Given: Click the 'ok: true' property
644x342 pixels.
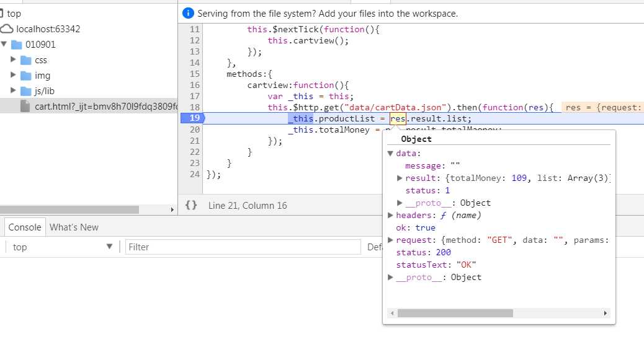Looking at the screenshot, I should [415, 227].
